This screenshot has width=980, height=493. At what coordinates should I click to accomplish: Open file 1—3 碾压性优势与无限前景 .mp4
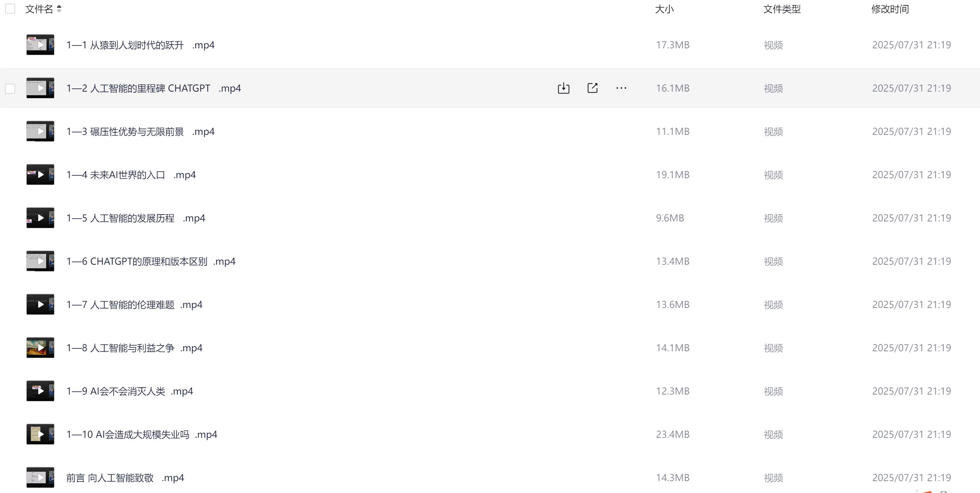coord(140,132)
